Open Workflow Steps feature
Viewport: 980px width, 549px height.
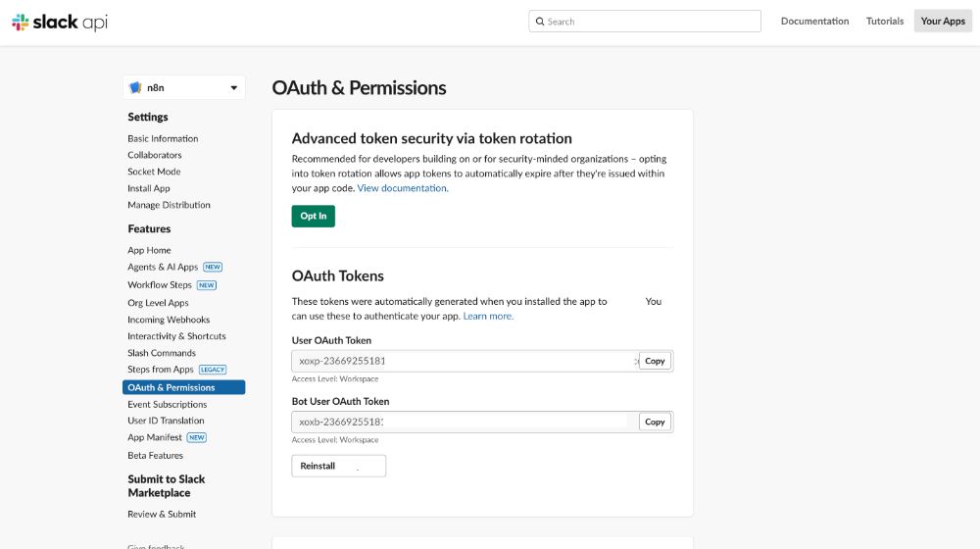[x=160, y=284]
